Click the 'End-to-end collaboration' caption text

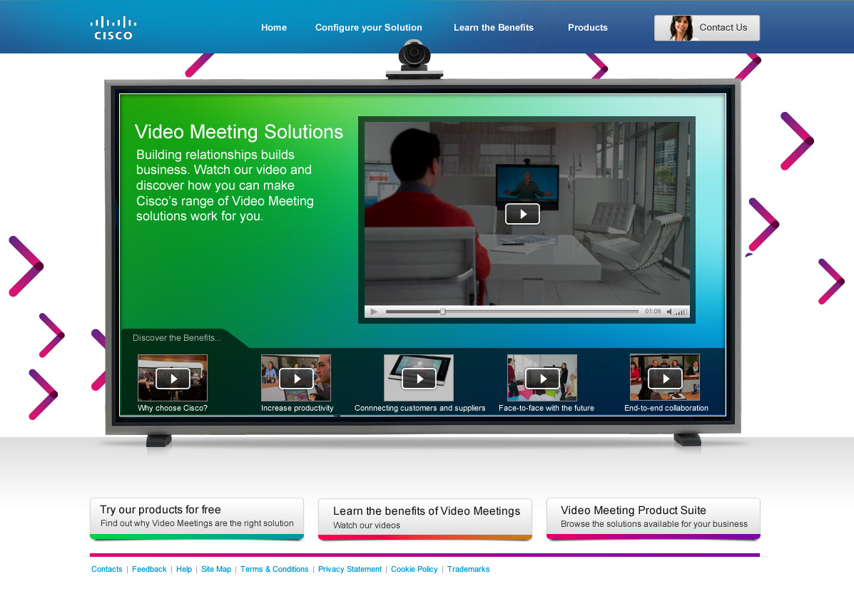point(666,408)
